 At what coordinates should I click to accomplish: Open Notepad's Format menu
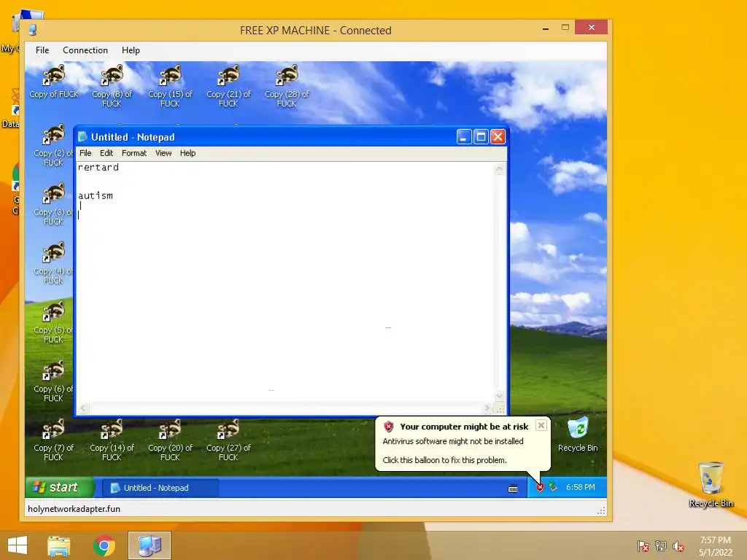(x=134, y=153)
